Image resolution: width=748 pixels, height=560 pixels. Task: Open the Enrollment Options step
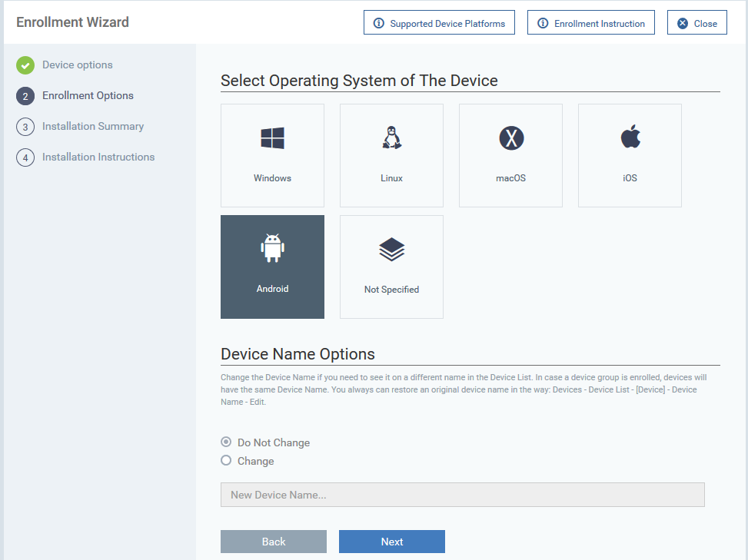(75, 96)
